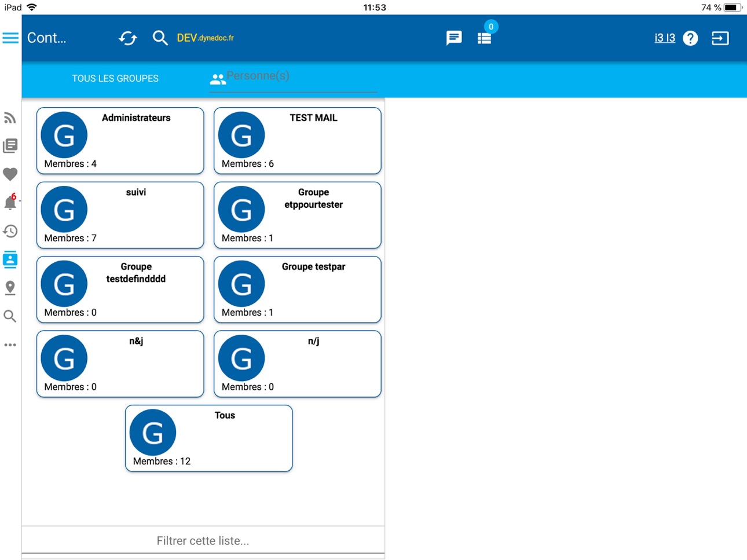Select the Groupe testdefindddd name
The width and height of the screenshot is (747, 560).
[136, 273]
